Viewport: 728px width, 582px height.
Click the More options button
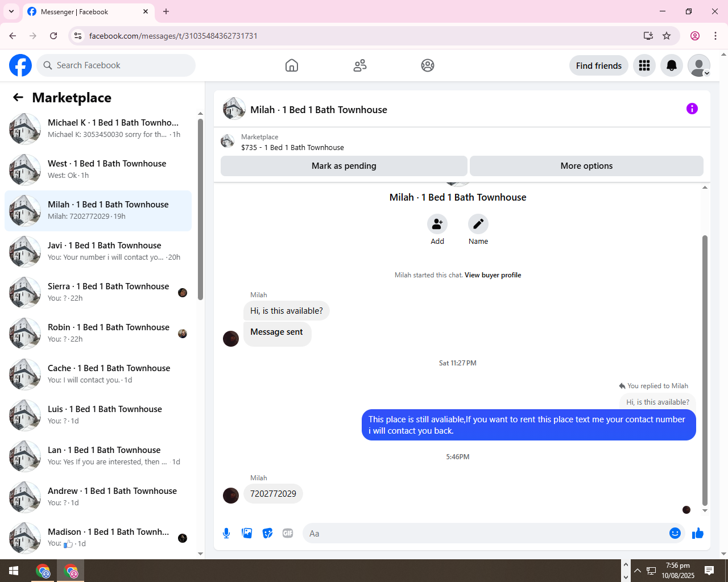(586, 166)
